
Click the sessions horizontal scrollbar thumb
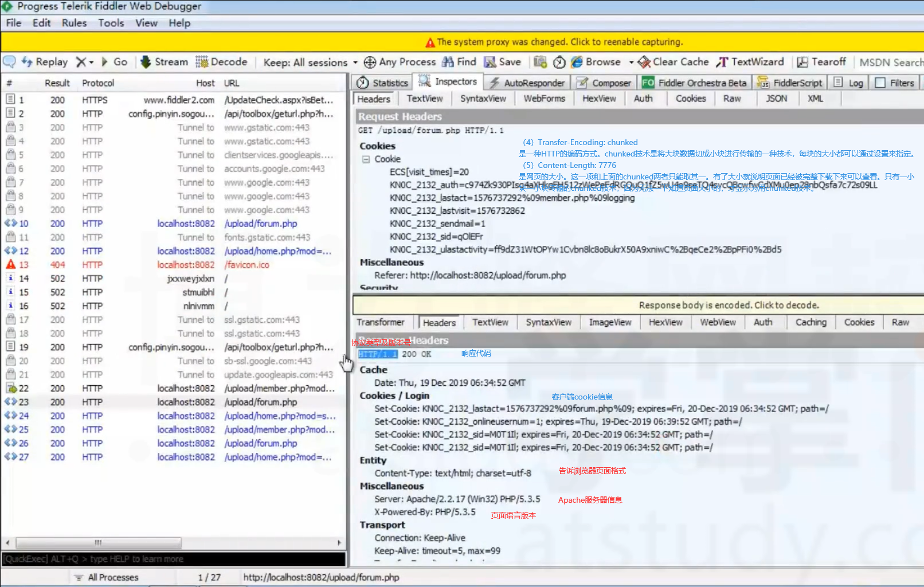[x=98, y=542]
